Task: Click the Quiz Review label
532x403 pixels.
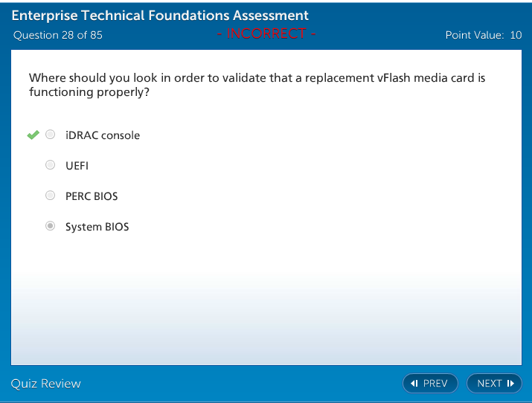Action: tap(46, 384)
